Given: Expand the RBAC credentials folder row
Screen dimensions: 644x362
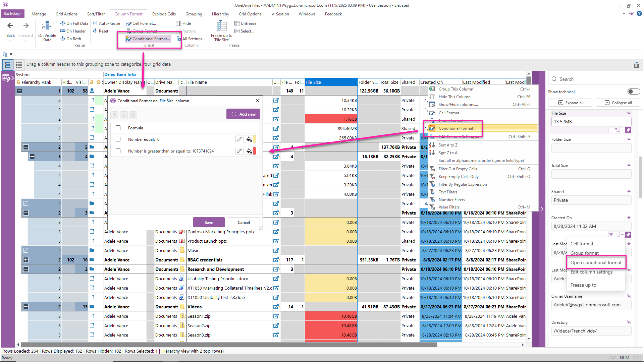Looking at the screenshot, I should (x=26, y=260).
